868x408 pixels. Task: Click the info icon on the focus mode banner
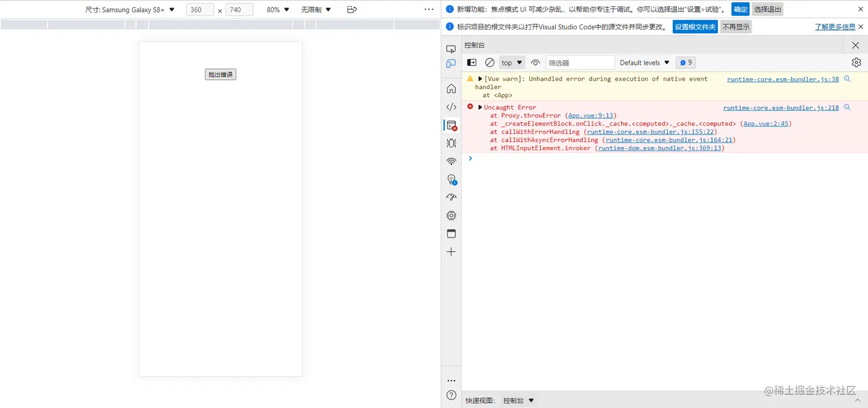coord(450,9)
